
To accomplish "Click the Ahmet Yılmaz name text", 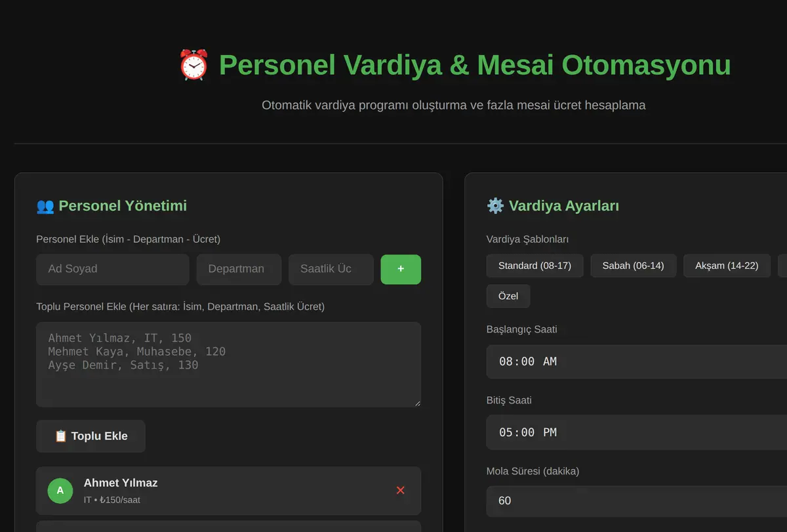I will click(121, 483).
